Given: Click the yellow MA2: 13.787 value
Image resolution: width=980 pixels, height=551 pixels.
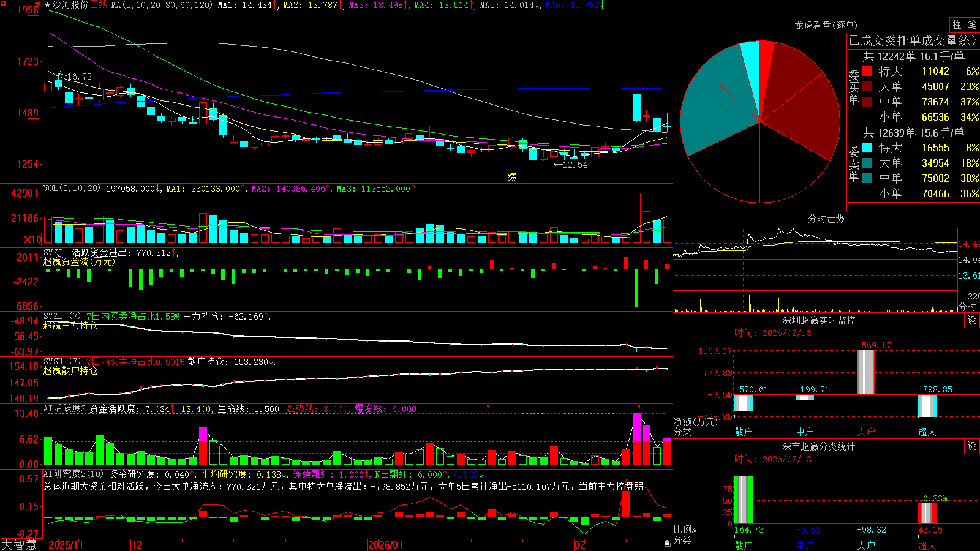Looking at the screenshot, I should click(x=311, y=5).
